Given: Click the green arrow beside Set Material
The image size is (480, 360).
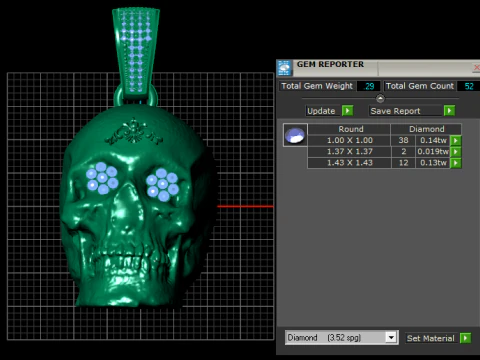Looking at the screenshot, I should [465, 338].
